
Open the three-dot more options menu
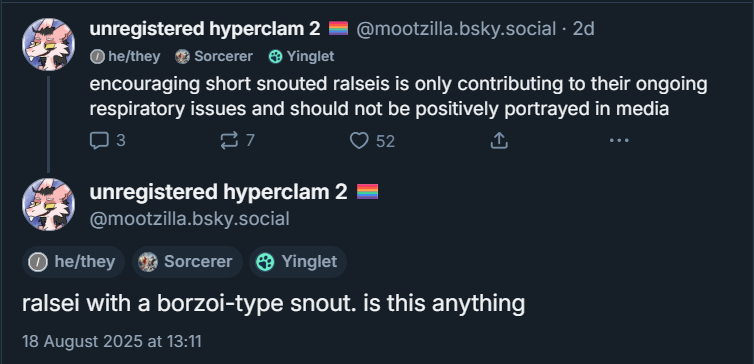click(x=619, y=140)
